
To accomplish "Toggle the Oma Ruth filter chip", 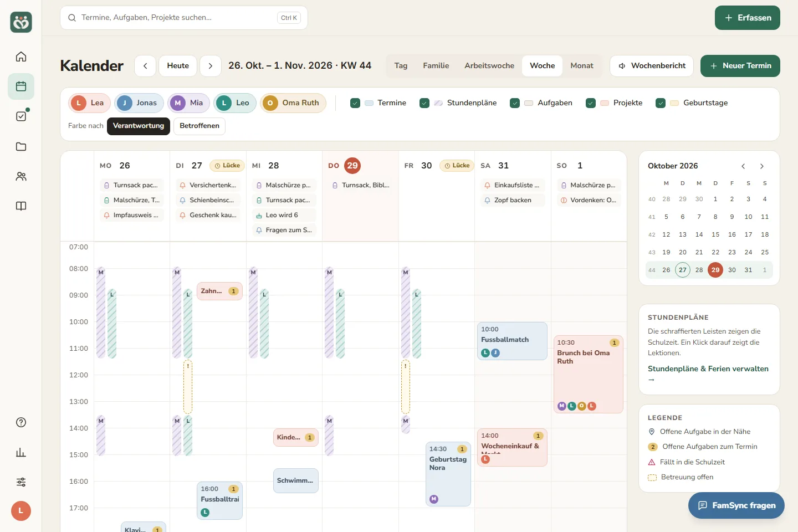I will tap(293, 103).
